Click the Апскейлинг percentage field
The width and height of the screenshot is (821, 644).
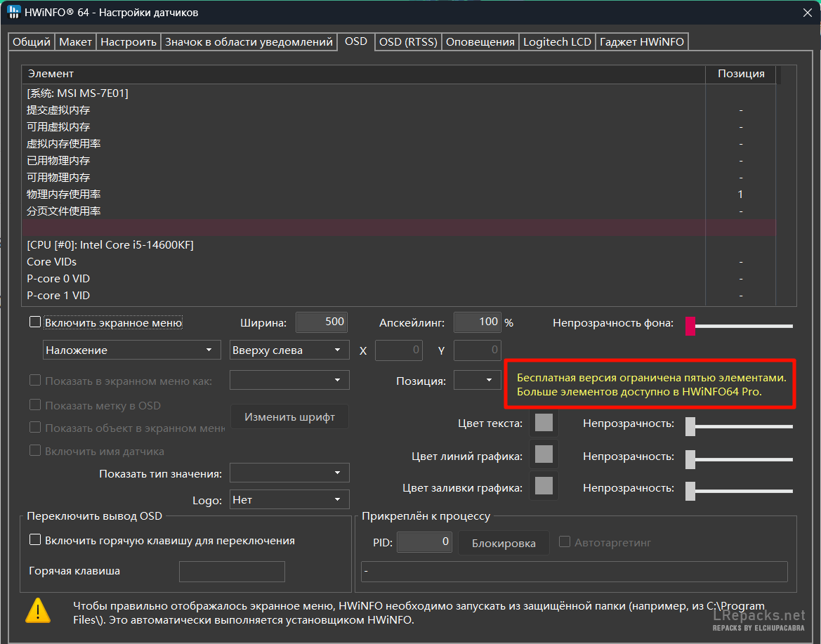coord(478,322)
